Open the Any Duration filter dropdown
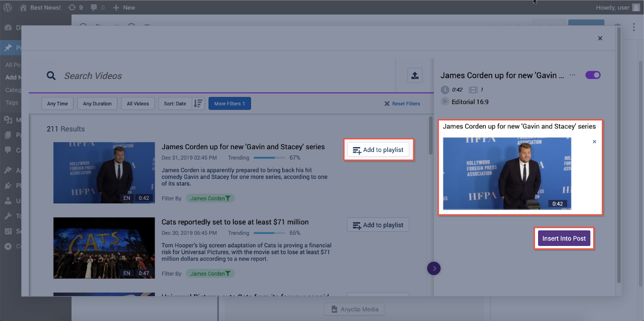This screenshot has height=321, width=644. point(97,103)
